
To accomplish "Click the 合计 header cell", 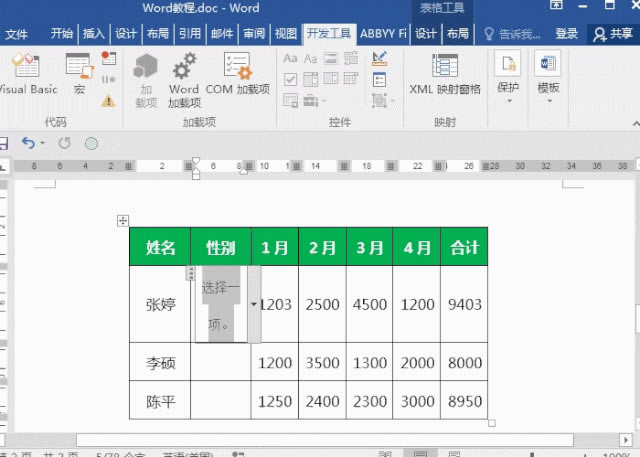I will (x=464, y=247).
